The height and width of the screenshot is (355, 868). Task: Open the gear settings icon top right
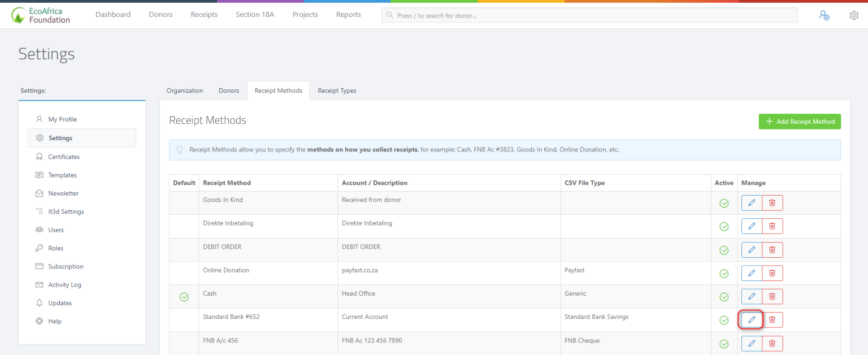[854, 15]
